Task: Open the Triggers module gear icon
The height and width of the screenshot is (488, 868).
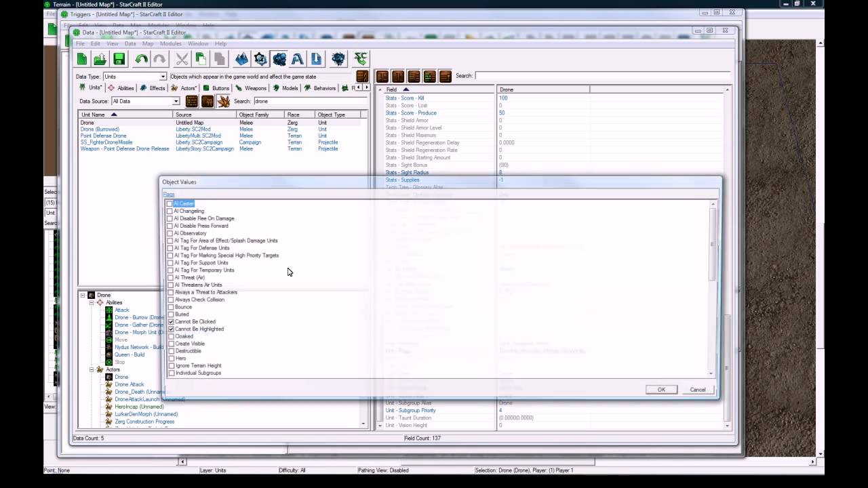Action: [260, 59]
